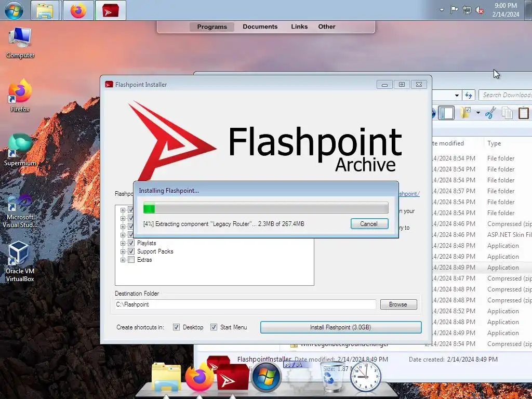Viewport: 532px width, 399px height.
Task: Open the Links menu in the top bar
Action: 299,26
